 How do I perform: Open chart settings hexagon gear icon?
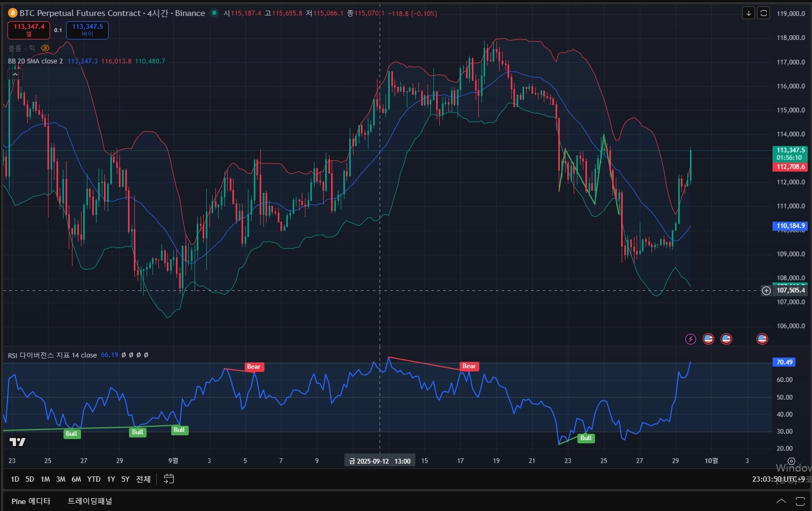[x=791, y=461]
